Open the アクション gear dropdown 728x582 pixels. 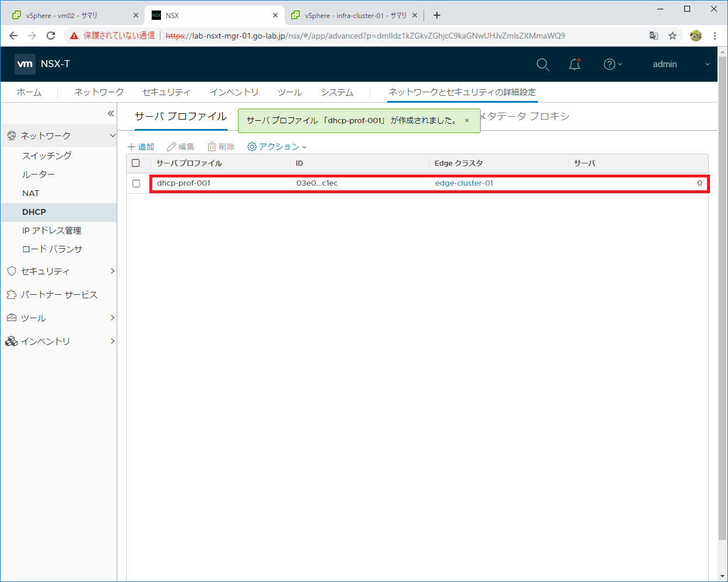click(277, 147)
